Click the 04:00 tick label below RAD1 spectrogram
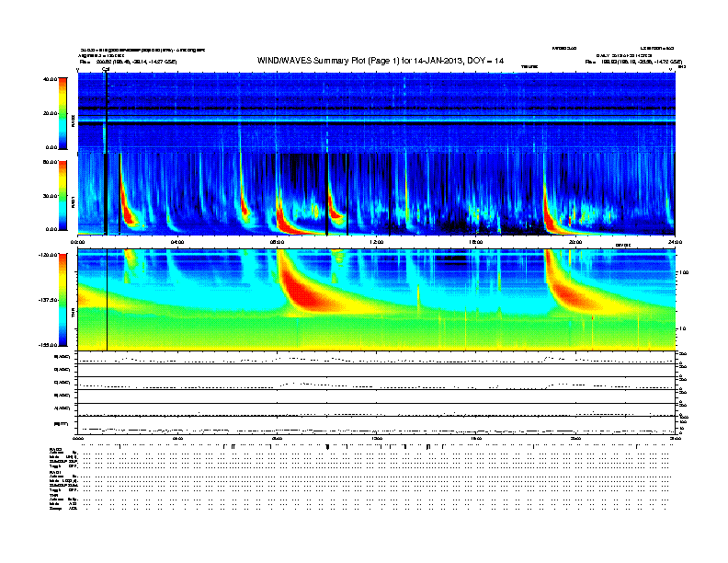This screenshot has width=728, height=563. (177, 242)
